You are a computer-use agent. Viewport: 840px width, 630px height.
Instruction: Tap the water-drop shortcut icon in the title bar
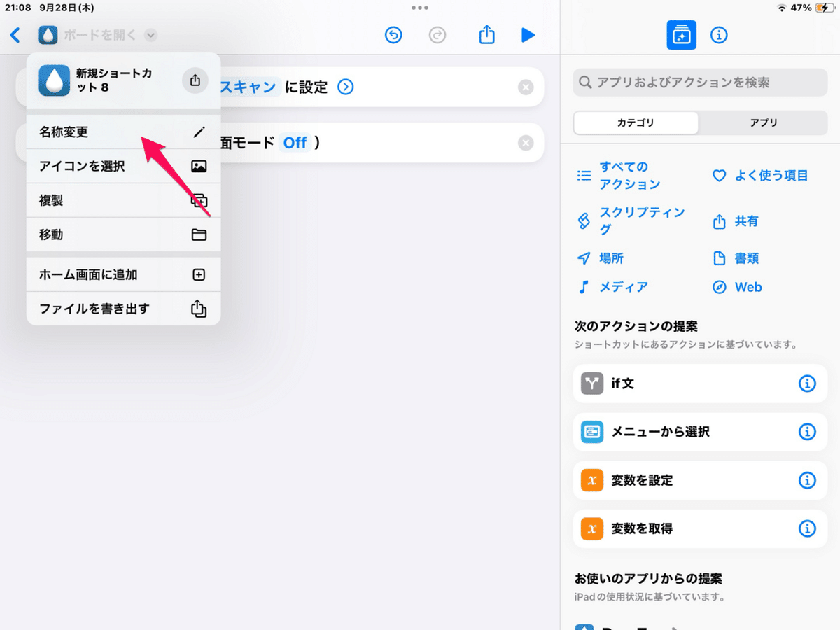pos(48,35)
